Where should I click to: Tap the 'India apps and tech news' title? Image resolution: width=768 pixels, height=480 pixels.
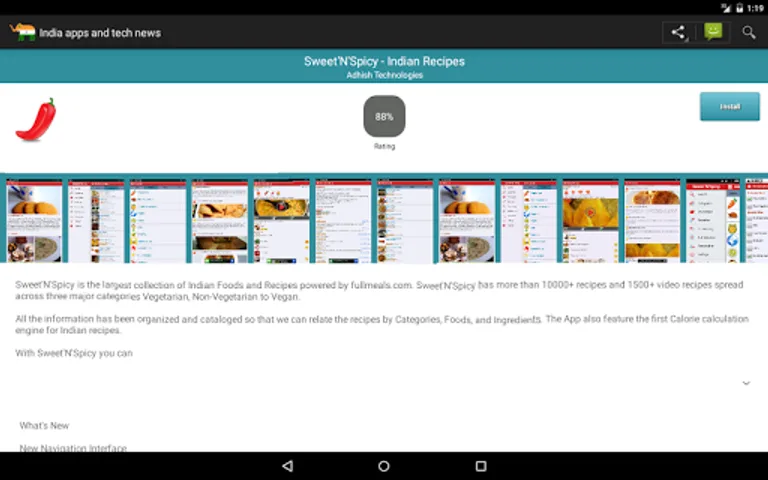[100, 33]
